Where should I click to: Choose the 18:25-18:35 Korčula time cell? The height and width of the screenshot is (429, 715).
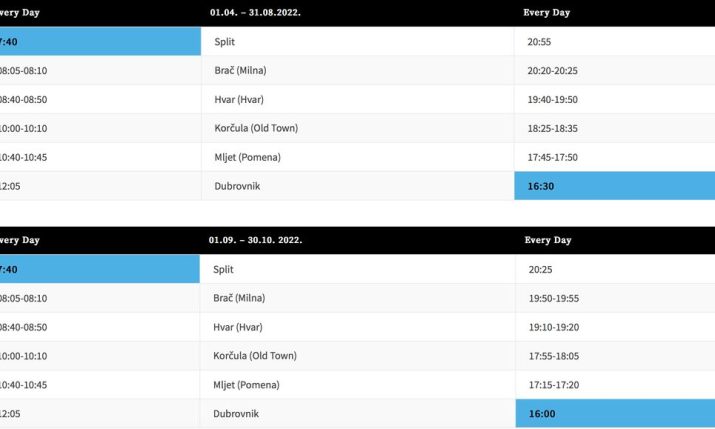553,128
